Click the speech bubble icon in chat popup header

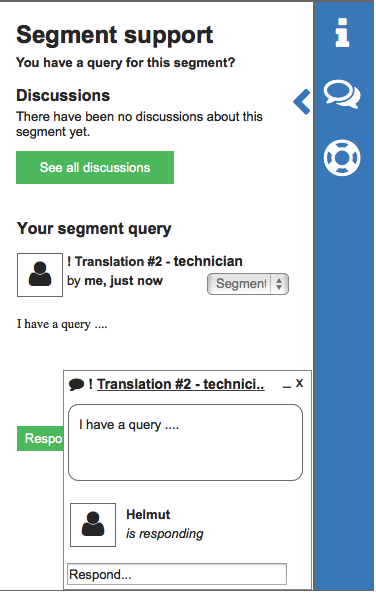[76, 385]
